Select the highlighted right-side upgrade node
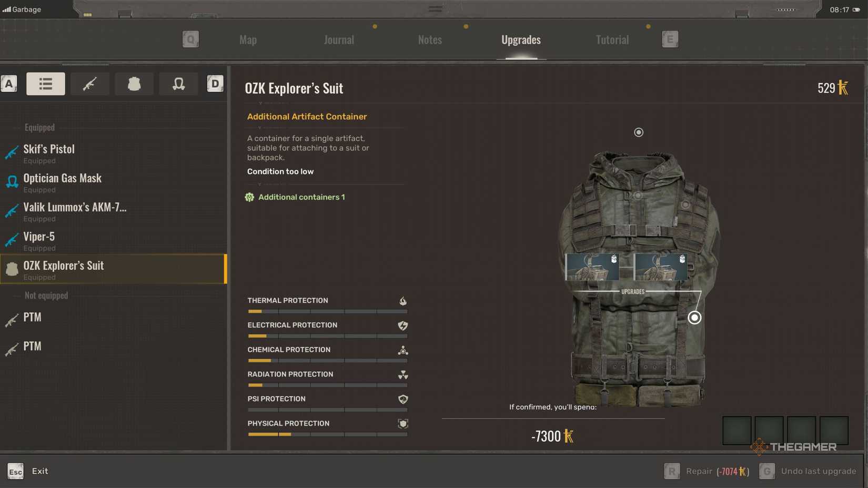Viewport: 868px width, 488px height. click(694, 318)
